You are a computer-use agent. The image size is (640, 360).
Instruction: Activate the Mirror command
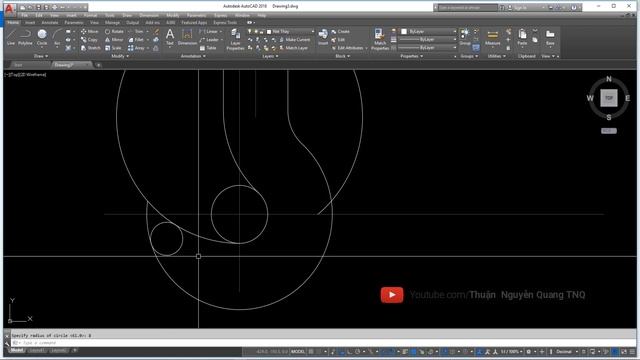(114, 40)
